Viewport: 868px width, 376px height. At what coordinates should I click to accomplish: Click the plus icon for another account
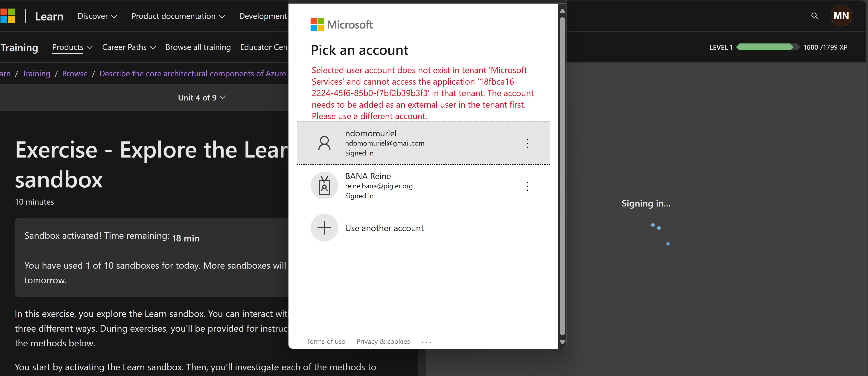click(x=324, y=228)
